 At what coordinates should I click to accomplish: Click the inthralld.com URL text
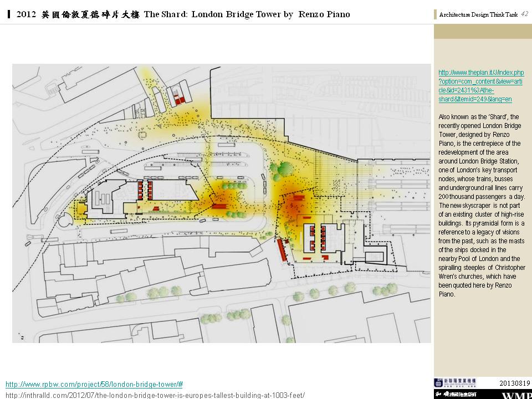[x=155, y=395]
